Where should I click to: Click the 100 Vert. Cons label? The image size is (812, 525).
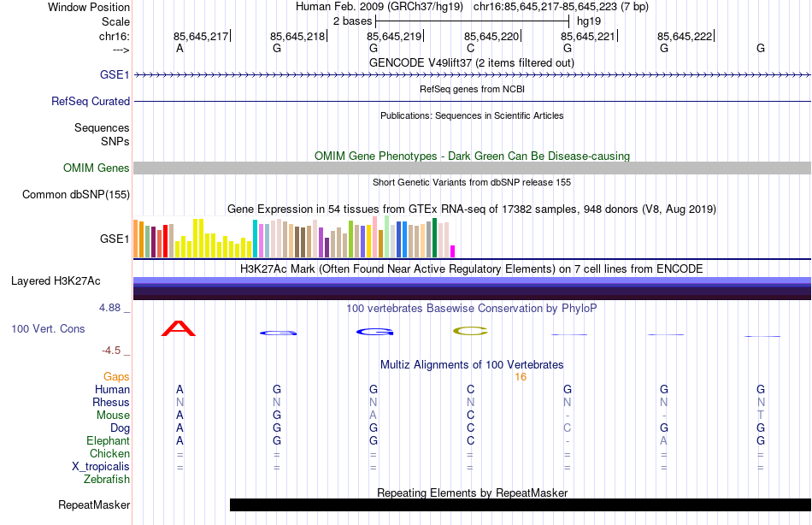point(48,328)
